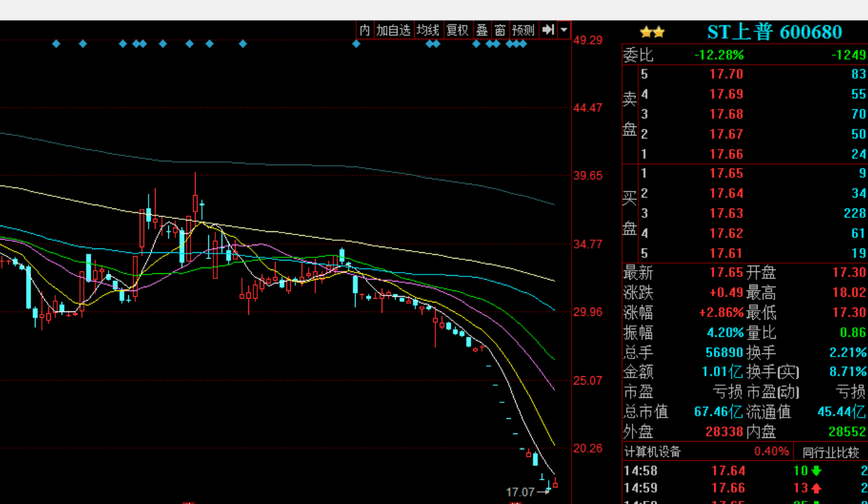This screenshot has height=504, width=868.
Task: Click the red up arrow in 14:59 row
Action: [x=817, y=488]
